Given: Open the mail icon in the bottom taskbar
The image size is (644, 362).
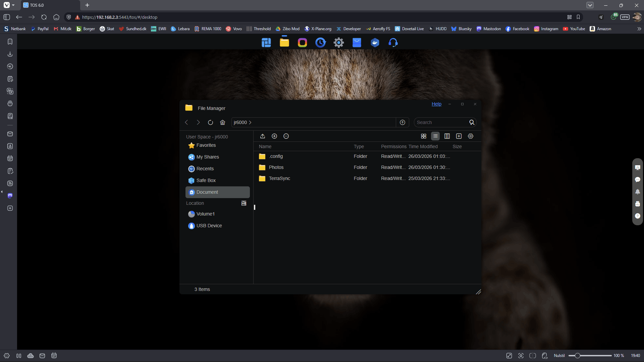Looking at the screenshot, I should pos(42,356).
